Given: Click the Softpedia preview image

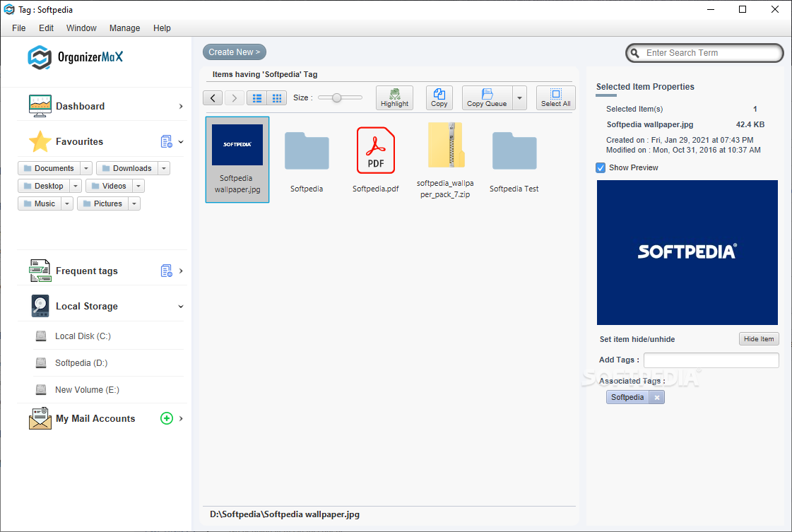Looking at the screenshot, I should tap(687, 253).
